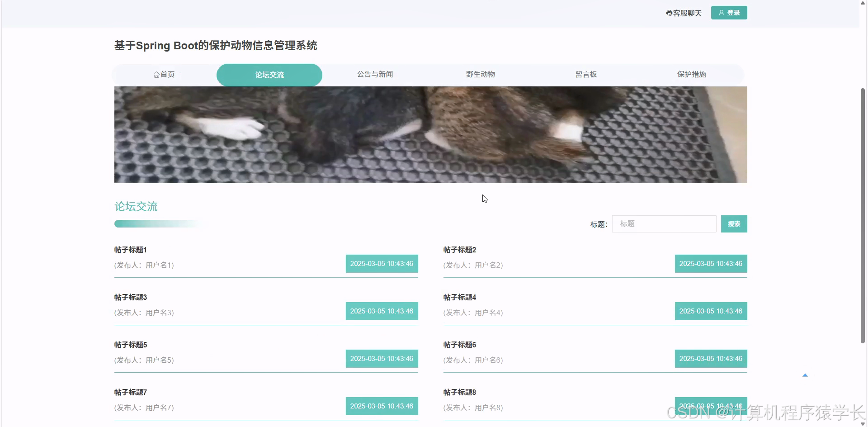Click the scrollbar down arrow

[863, 423]
